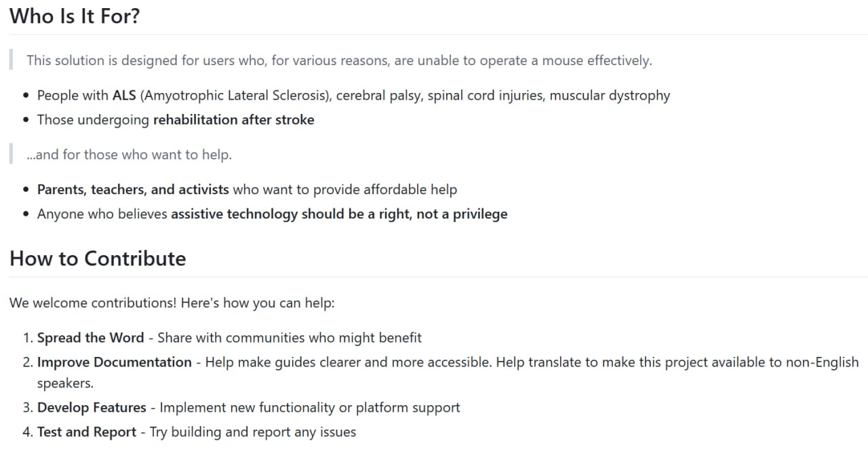Click bold "Parents, teachers, and activists" text

click(133, 190)
